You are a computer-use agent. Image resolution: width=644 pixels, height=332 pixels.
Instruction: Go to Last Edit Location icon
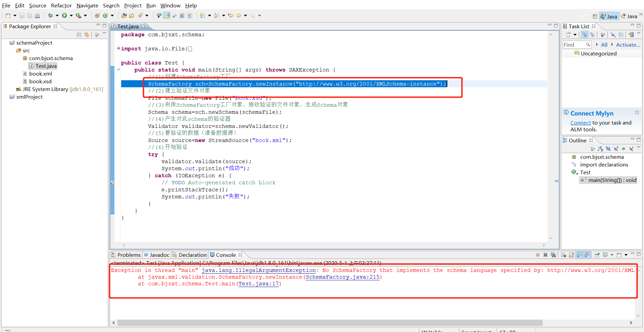tap(231, 15)
